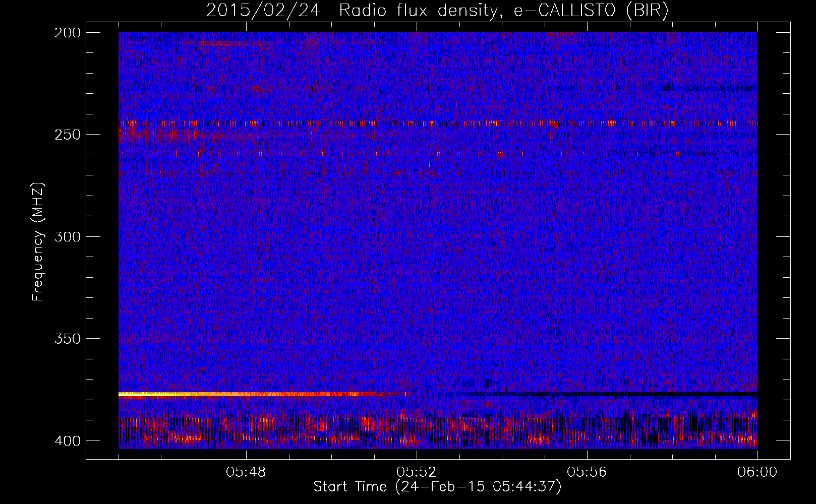Click the 06:00 time tick label
The height and width of the screenshot is (504, 816).
(x=757, y=472)
